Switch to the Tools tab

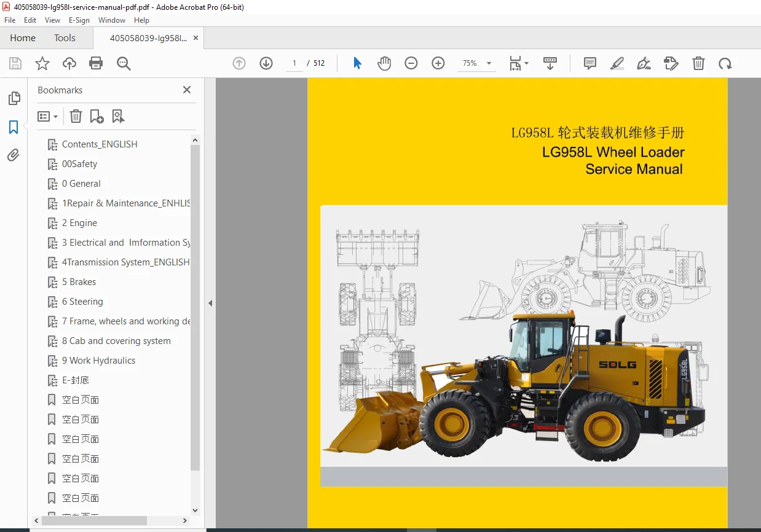tap(65, 38)
